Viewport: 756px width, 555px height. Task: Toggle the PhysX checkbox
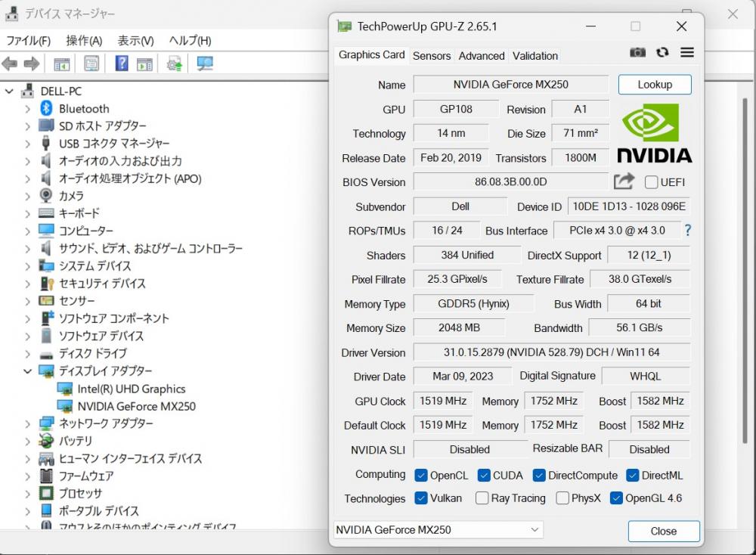562,498
